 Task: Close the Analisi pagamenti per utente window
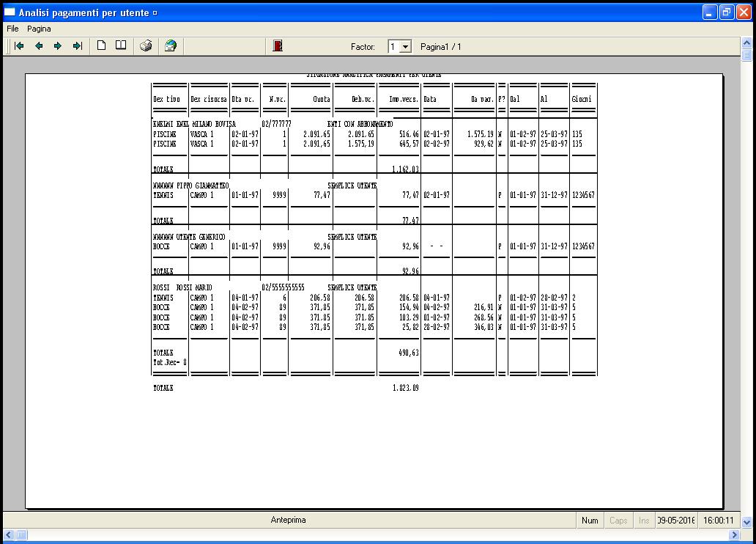pyautogui.click(x=744, y=12)
